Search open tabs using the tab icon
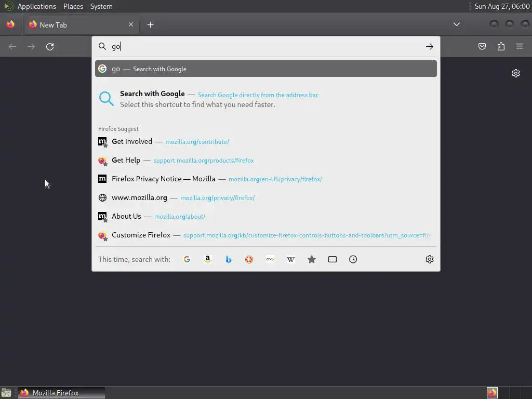 (332, 259)
